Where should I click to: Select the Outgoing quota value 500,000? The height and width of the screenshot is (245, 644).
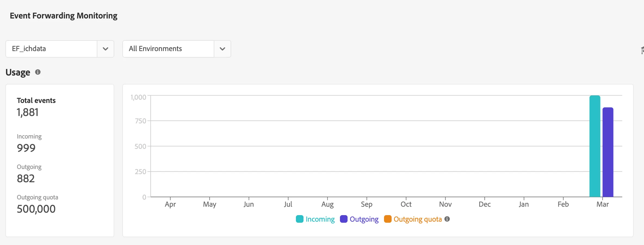point(36,209)
